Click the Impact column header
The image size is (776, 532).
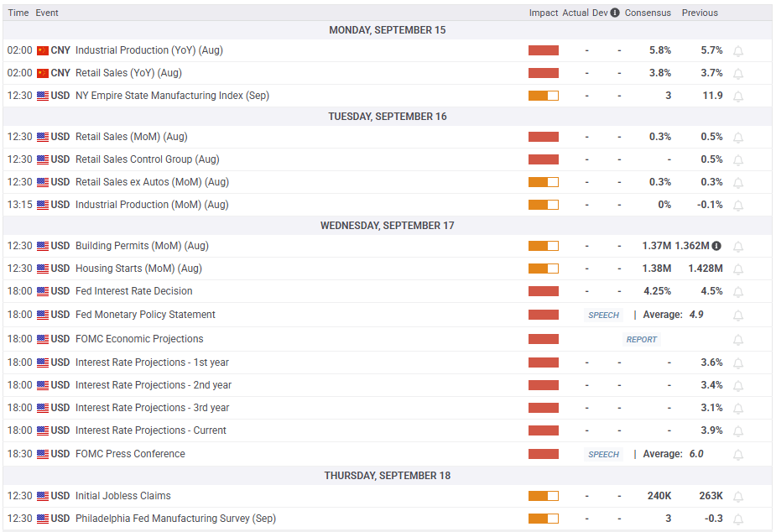(x=544, y=13)
